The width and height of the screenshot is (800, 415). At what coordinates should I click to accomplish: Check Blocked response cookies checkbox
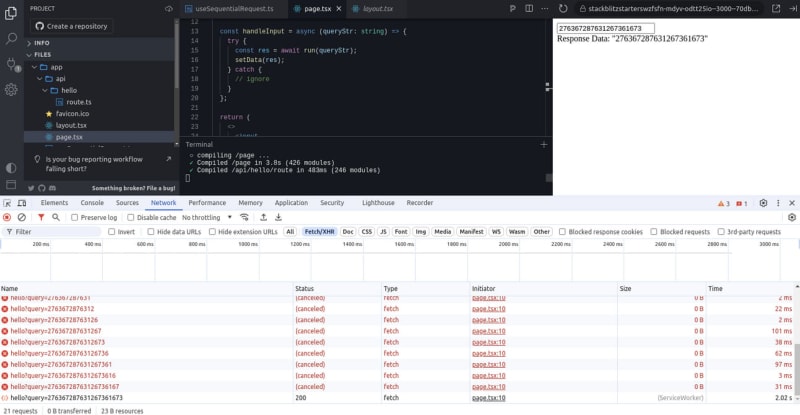[562, 232]
